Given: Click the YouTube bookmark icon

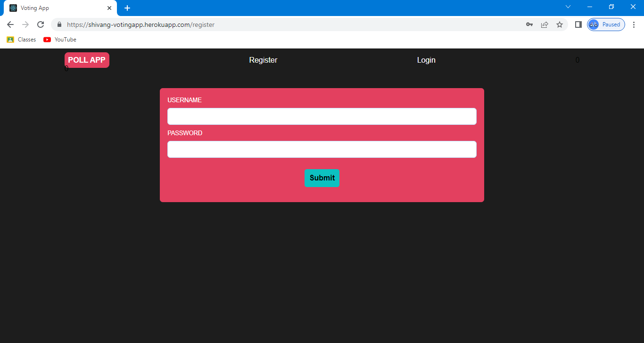Looking at the screenshot, I should click(47, 40).
